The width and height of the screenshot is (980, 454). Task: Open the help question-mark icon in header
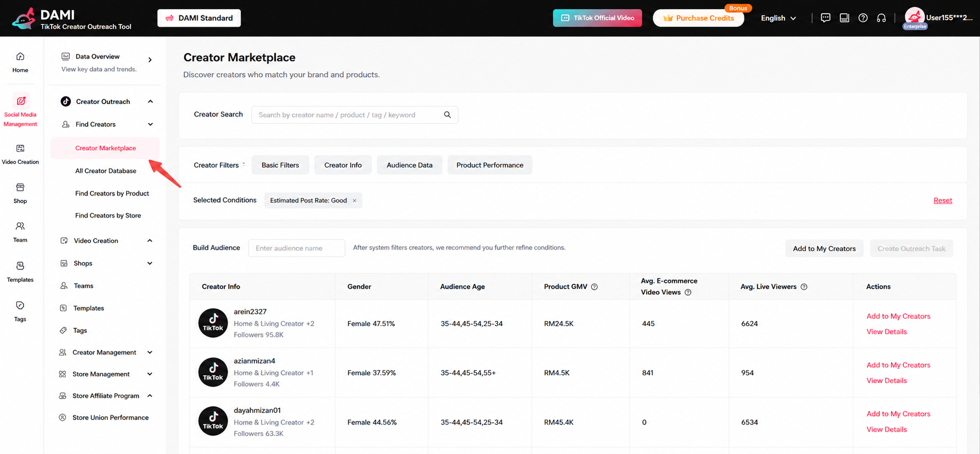(x=863, y=18)
